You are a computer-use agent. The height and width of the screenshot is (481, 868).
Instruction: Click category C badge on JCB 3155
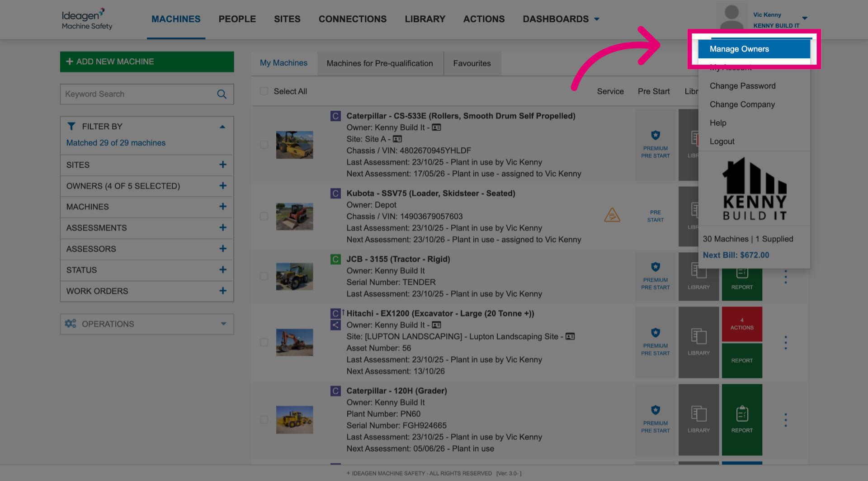(335, 259)
